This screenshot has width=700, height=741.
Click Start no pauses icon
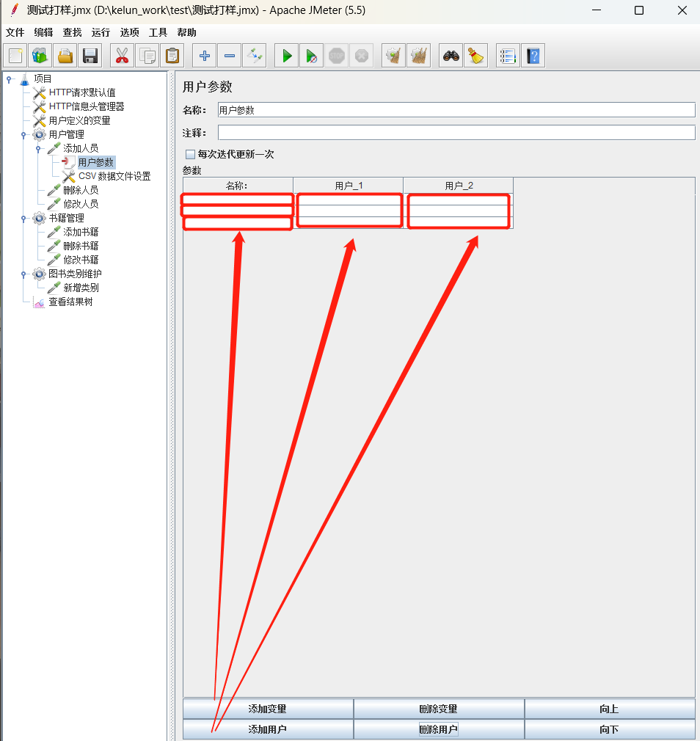[x=312, y=56]
